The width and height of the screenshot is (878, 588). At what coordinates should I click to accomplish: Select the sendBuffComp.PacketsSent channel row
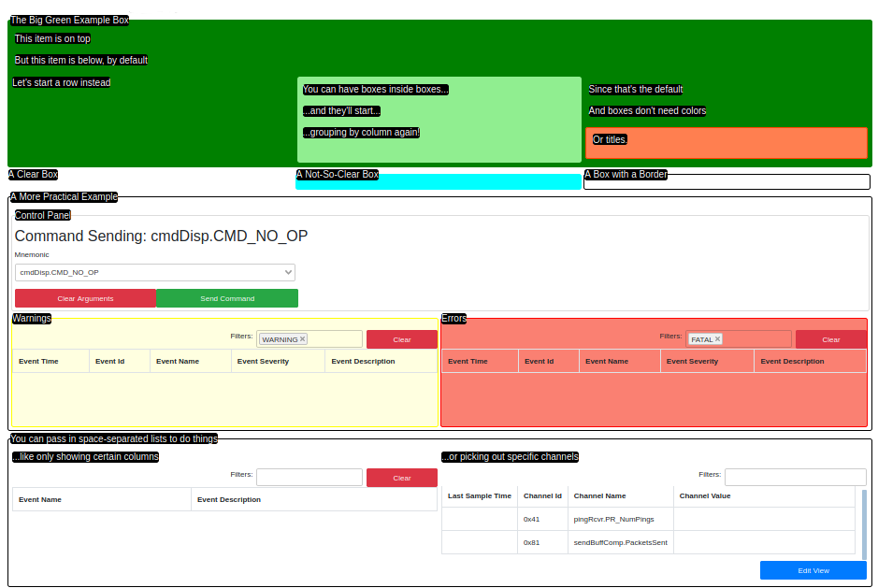(x=620, y=542)
